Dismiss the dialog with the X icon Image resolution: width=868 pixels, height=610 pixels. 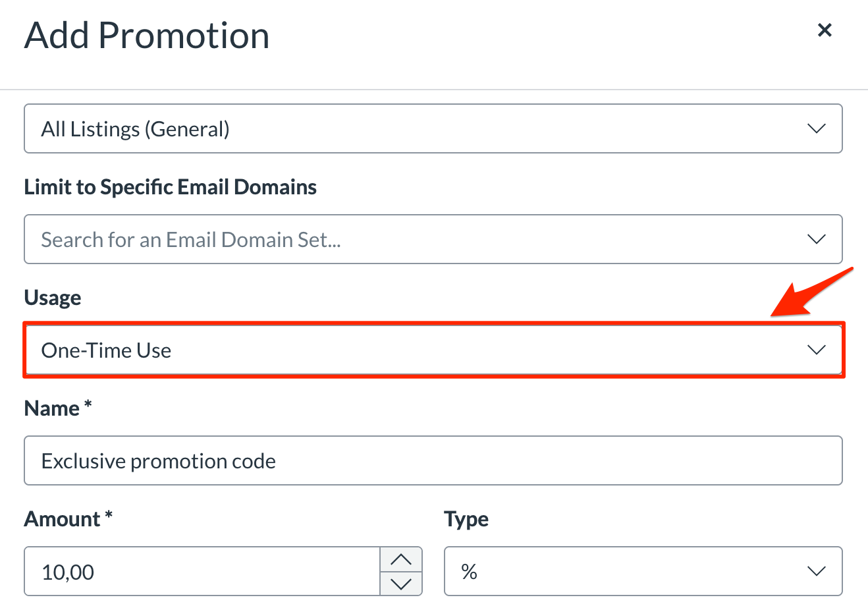(825, 30)
